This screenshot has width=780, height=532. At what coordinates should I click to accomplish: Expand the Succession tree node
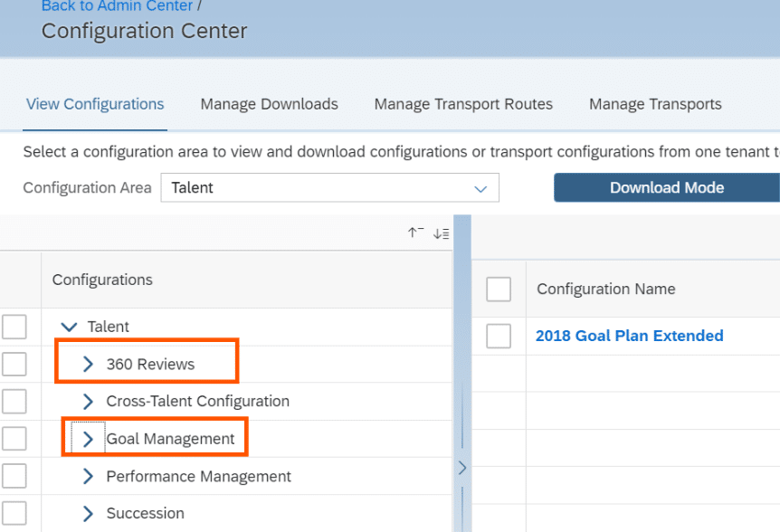[88, 513]
